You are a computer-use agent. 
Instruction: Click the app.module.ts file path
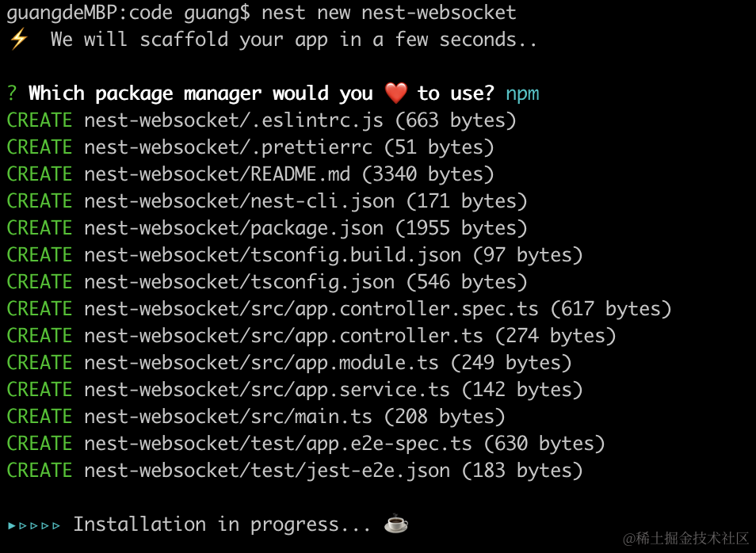[262, 363]
